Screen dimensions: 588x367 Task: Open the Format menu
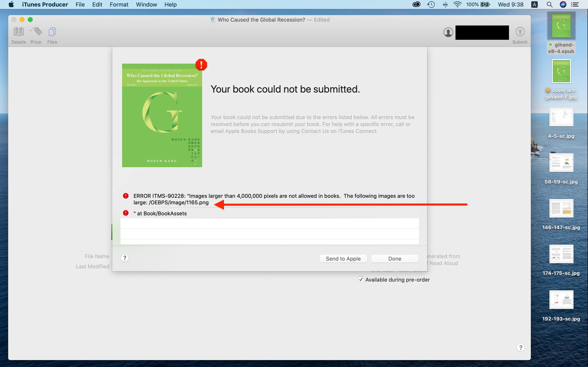[119, 5]
